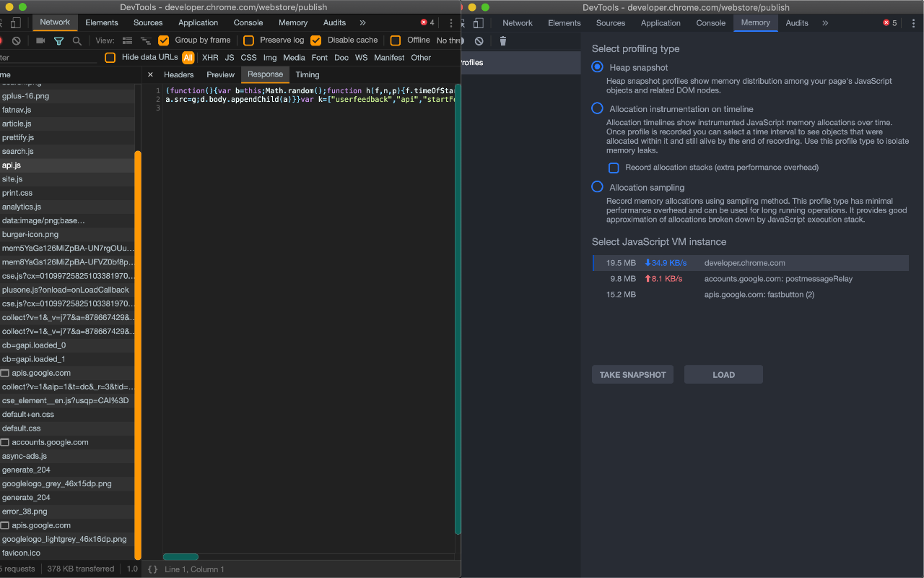Click the screenshot capture camera icon
Screen dimensions: 924x578
tap(39, 40)
